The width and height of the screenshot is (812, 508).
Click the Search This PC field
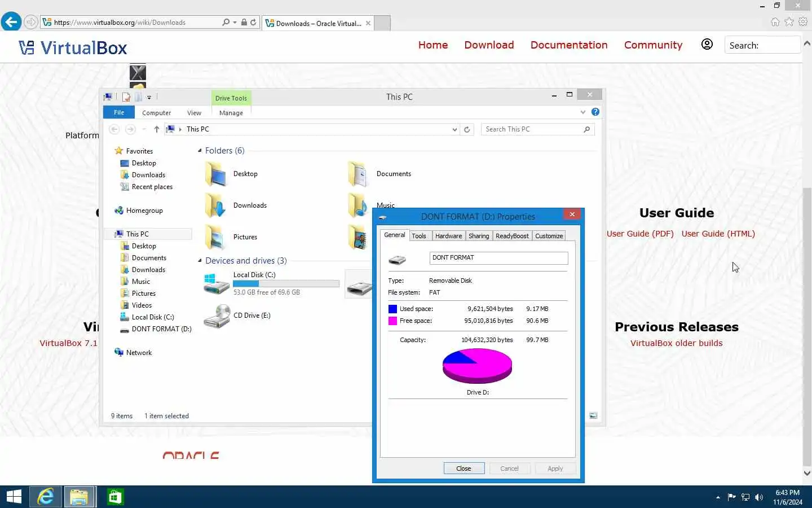(537, 129)
